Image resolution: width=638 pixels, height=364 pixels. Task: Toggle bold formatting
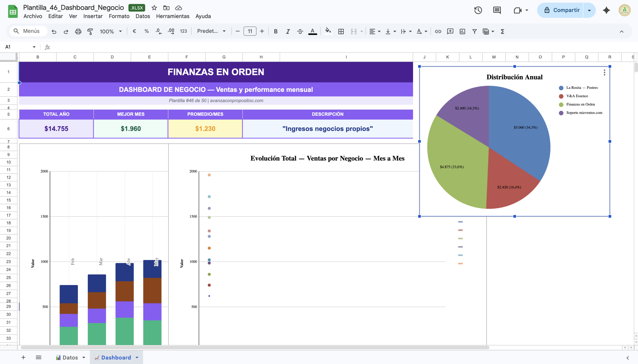click(x=275, y=31)
